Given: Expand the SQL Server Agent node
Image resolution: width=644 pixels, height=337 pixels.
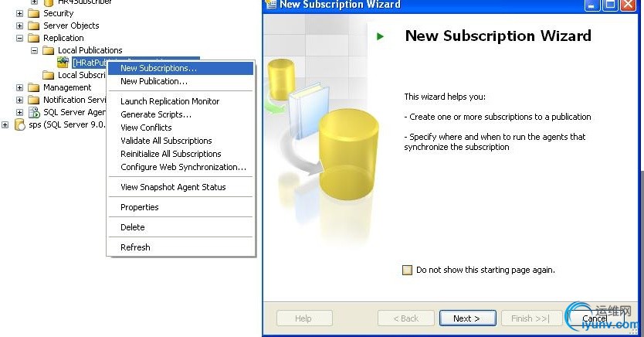Looking at the screenshot, I should click(19, 112).
